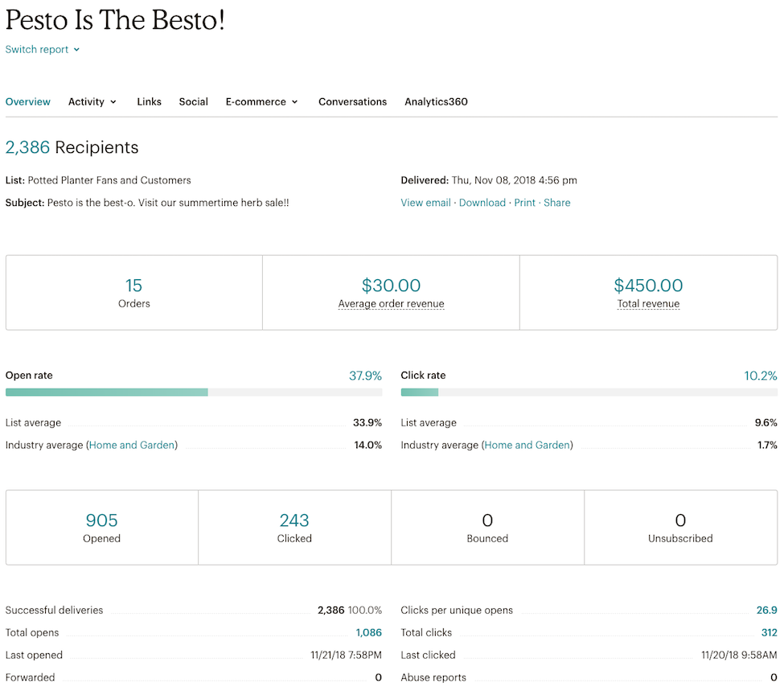
Task: Open the 15 orders figure
Action: click(133, 286)
